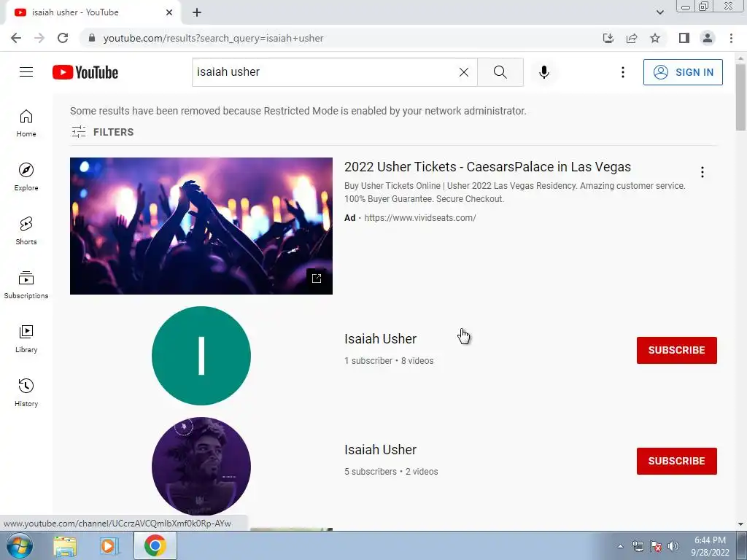Viewport: 747px width, 560px height.
Task: Open Isaiah Usher channel with 8 videos
Action: (x=380, y=338)
